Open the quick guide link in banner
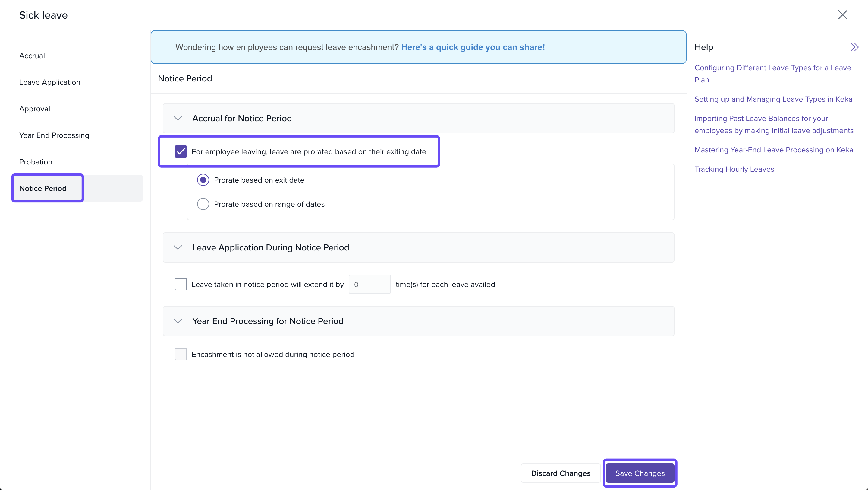This screenshot has height=490, width=868. [473, 47]
